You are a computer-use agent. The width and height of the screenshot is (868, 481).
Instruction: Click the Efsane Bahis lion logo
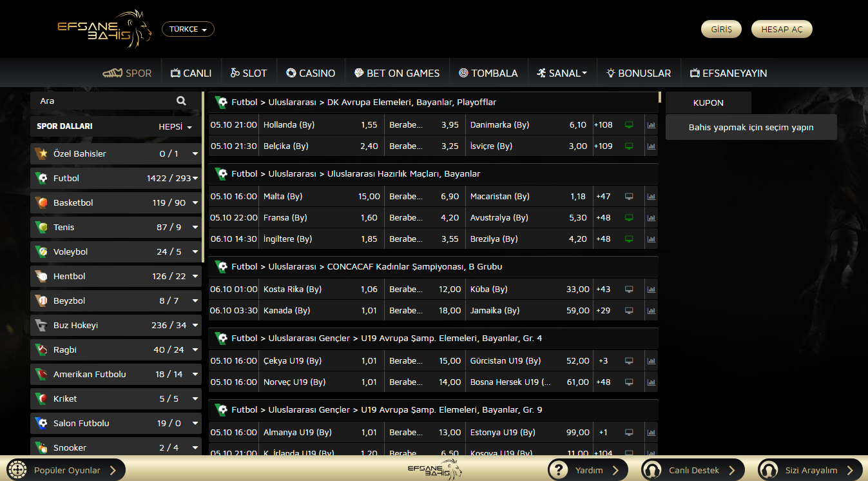tap(104, 30)
